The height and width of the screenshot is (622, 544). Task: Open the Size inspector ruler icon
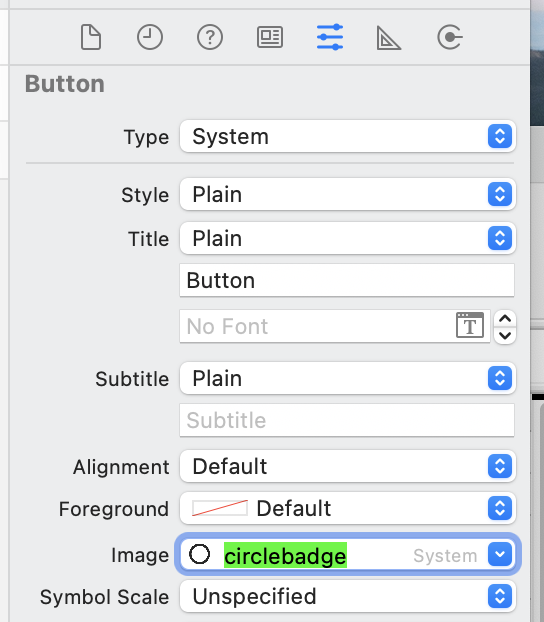(388, 38)
